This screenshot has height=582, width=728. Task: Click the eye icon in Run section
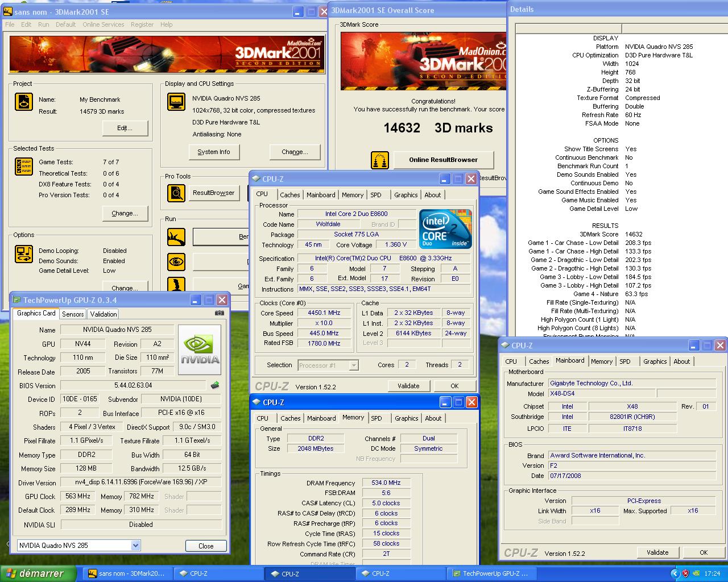[176, 261]
